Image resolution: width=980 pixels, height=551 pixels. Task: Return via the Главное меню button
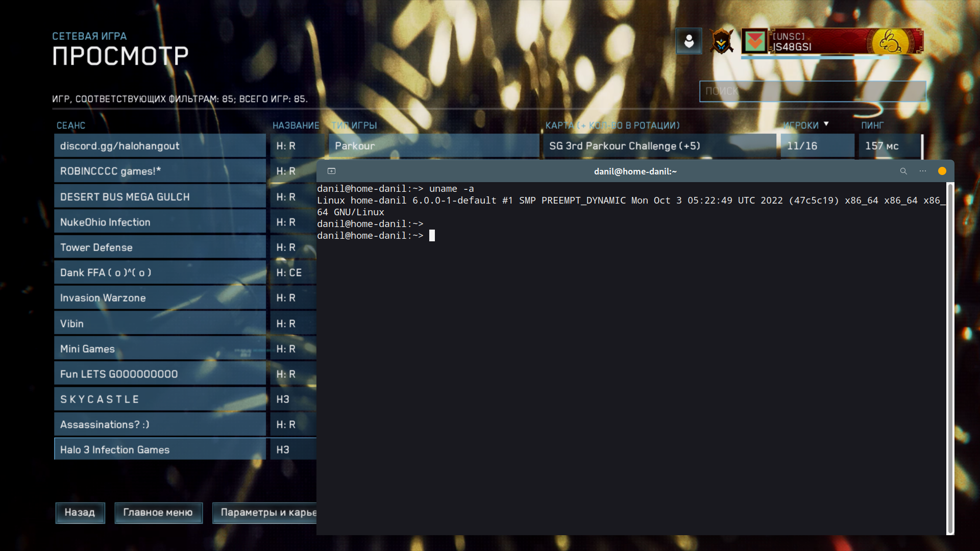158,513
